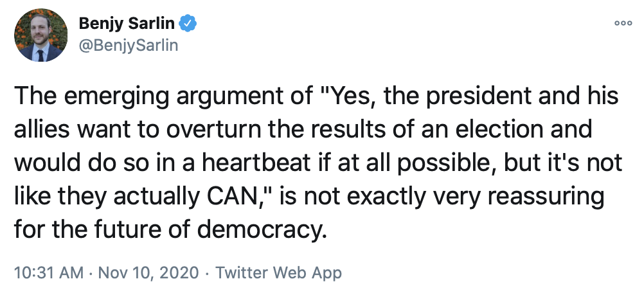Click the blue verified badge
The width and height of the screenshot is (644, 288).
coord(188,24)
